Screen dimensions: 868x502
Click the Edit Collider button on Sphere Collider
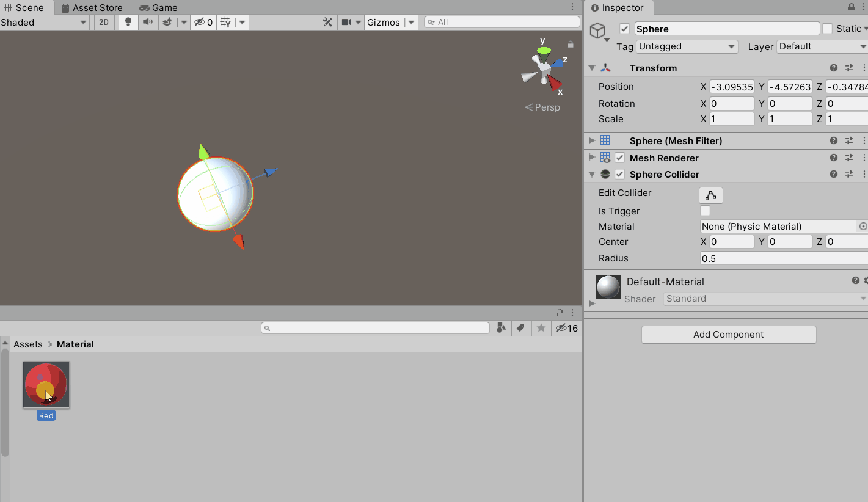[x=710, y=195]
